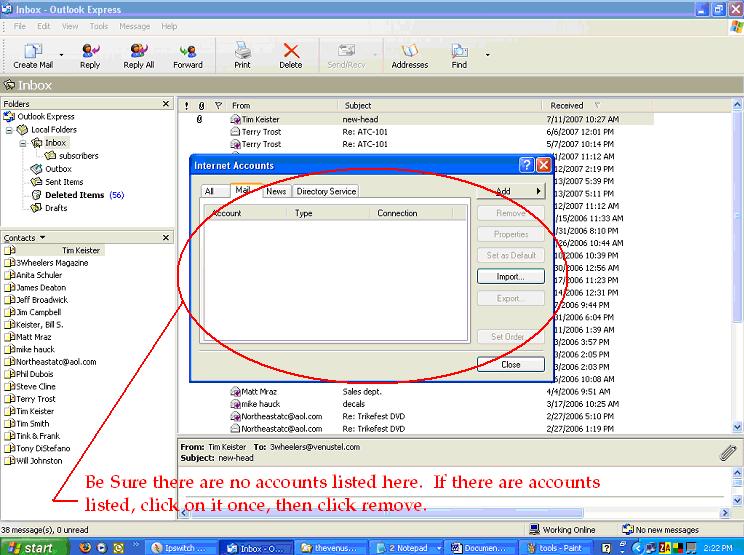Click the Internet Accounts help question icon

[x=527, y=165]
